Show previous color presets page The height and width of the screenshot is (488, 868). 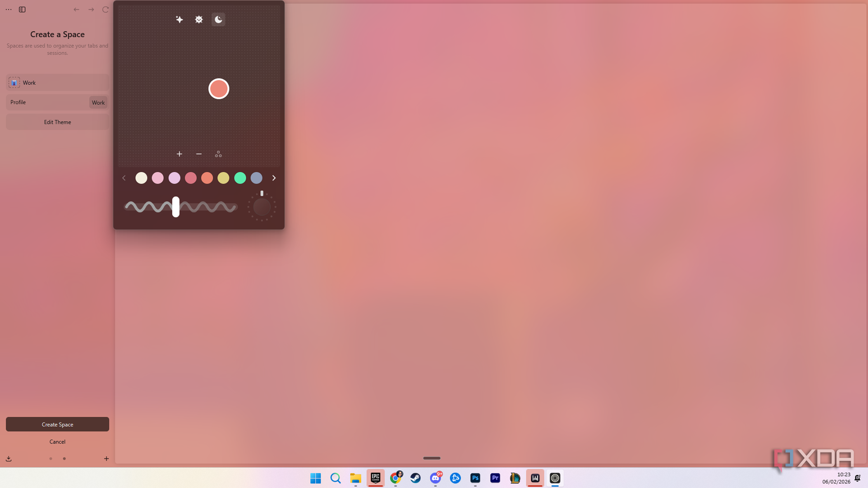tap(124, 178)
